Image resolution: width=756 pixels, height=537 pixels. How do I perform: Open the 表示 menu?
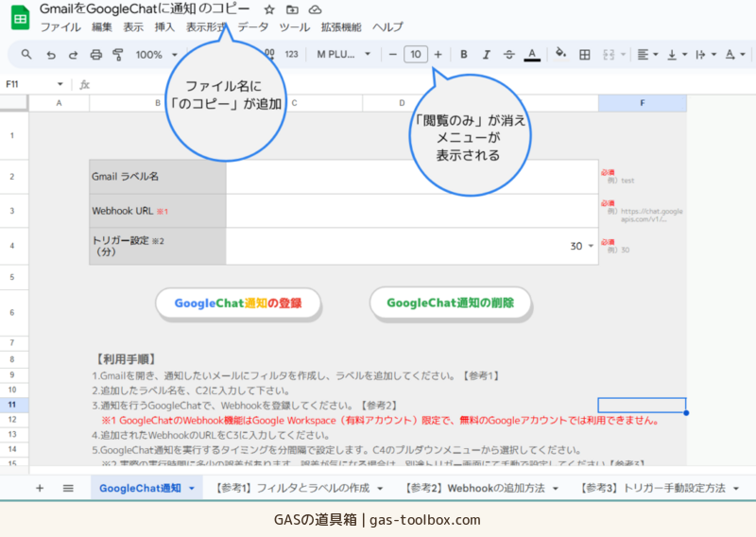click(x=133, y=27)
